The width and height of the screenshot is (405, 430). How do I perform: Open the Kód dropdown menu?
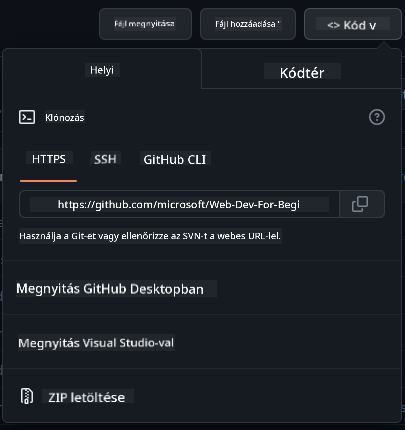[353, 24]
